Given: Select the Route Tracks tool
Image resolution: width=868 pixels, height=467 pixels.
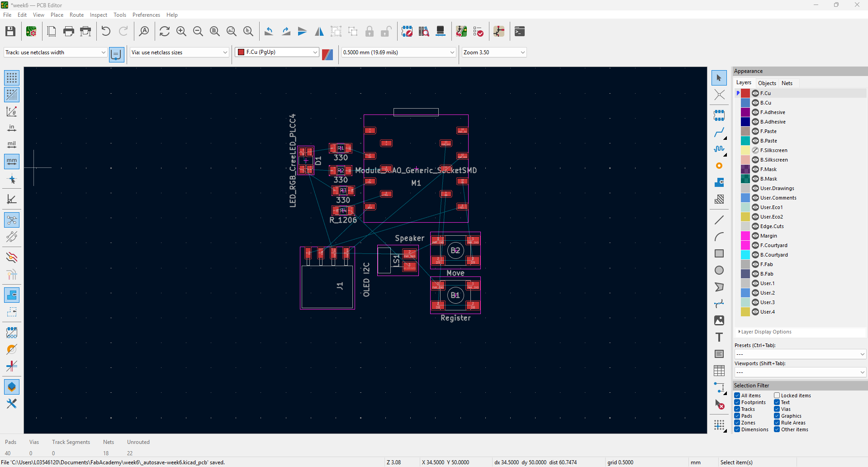Looking at the screenshot, I should [x=719, y=133].
